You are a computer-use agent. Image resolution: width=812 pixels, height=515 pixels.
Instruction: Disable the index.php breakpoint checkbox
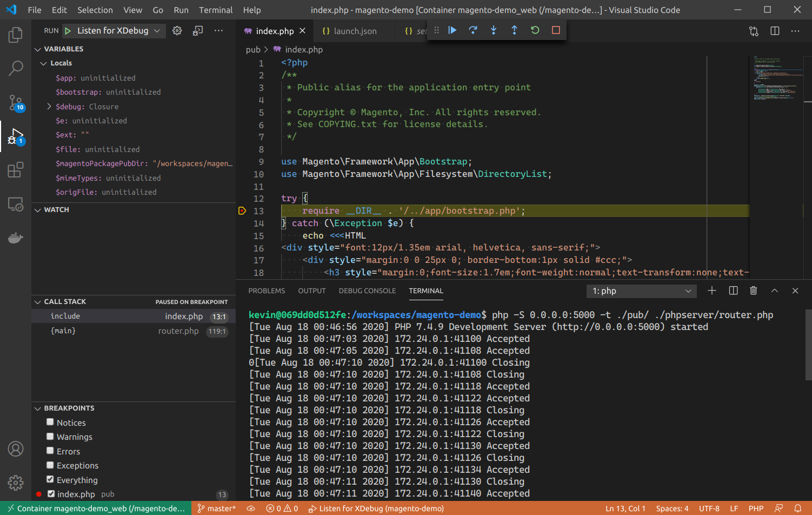[x=51, y=493]
